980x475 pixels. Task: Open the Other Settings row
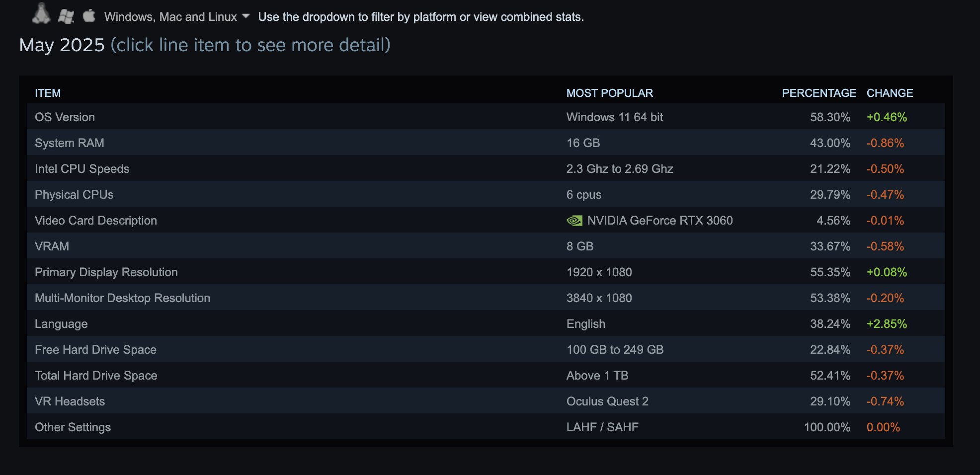486,427
